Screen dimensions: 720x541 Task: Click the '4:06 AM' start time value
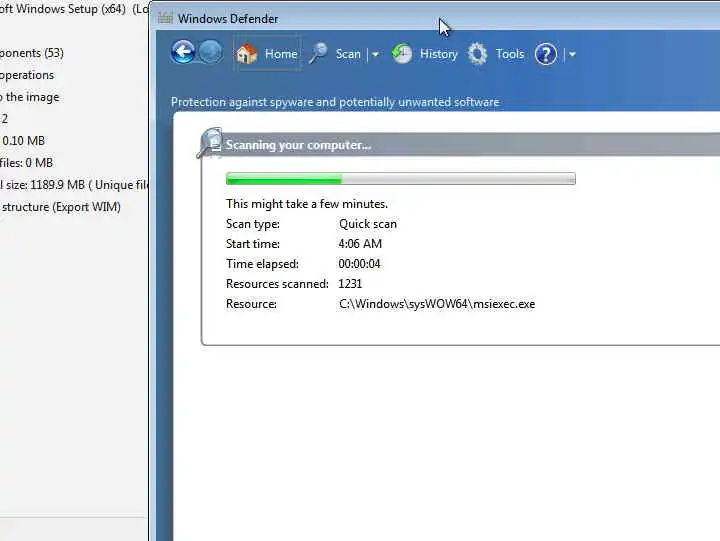pos(360,243)
